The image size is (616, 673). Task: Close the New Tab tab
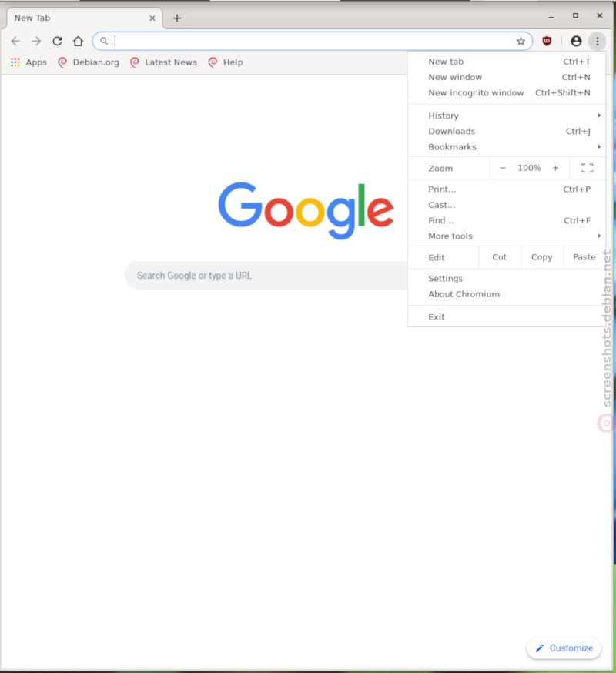pos(152,18)
